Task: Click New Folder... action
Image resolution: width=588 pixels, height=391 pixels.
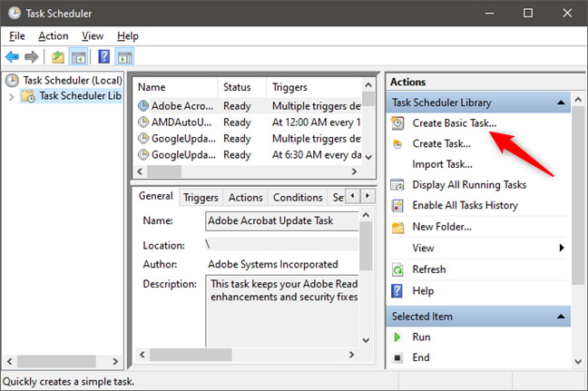Action: [x=442, y=227]
